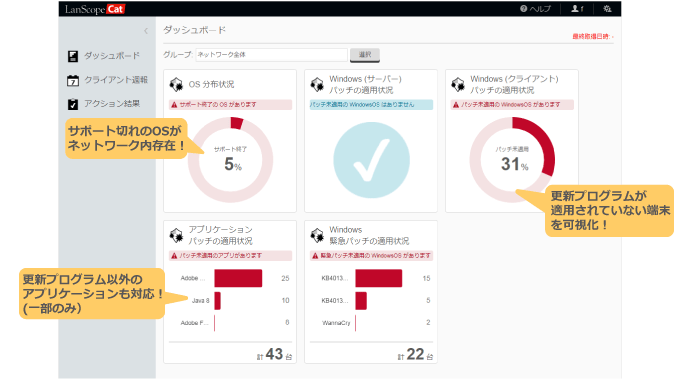Click the 計 43 台 total
The height and width of the screenshot is (380, 680).
275,354
